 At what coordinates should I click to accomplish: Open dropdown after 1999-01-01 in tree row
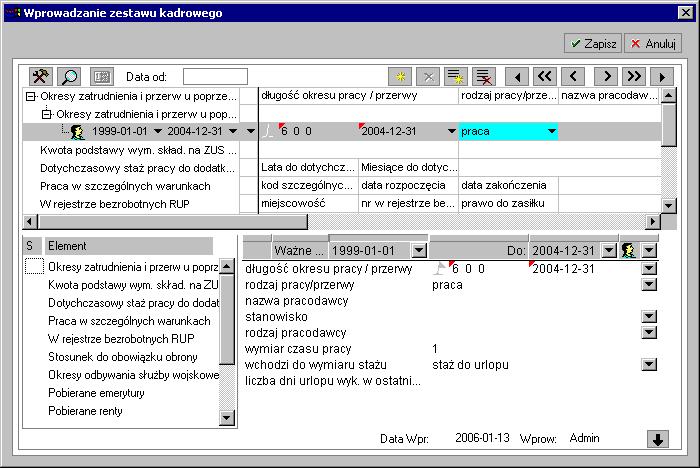point(158,131)
